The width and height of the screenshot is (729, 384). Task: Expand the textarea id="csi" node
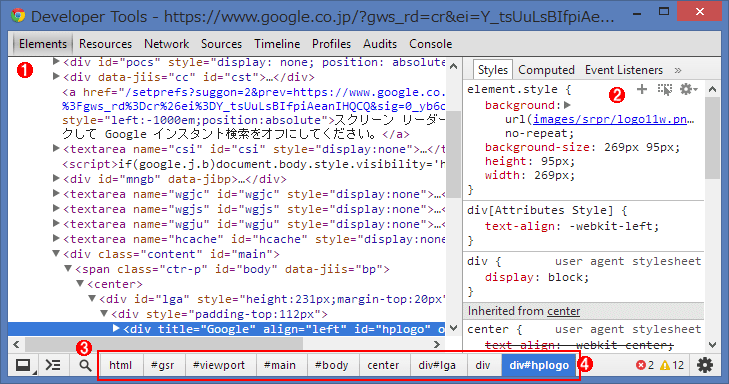coord(56,148)
